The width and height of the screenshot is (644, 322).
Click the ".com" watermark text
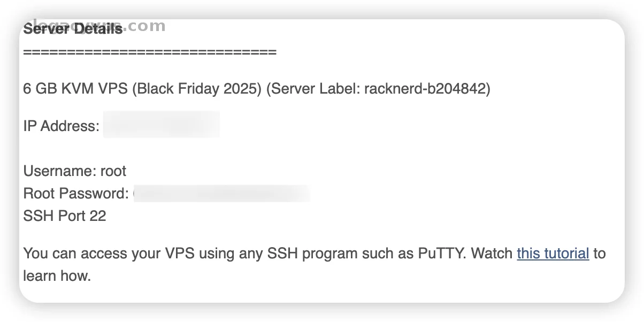[145, 26]
